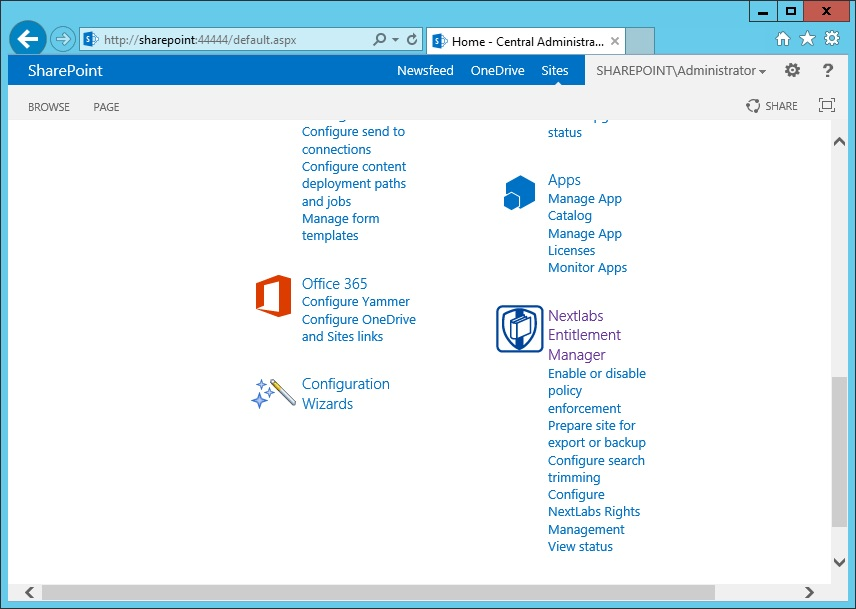Open Manage App Licenses link

point(585,242)
